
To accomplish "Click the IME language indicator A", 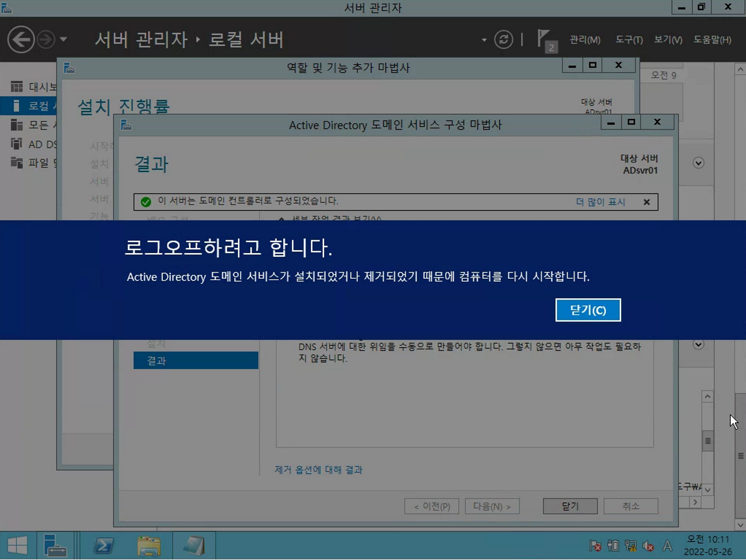I will (667, 546).
